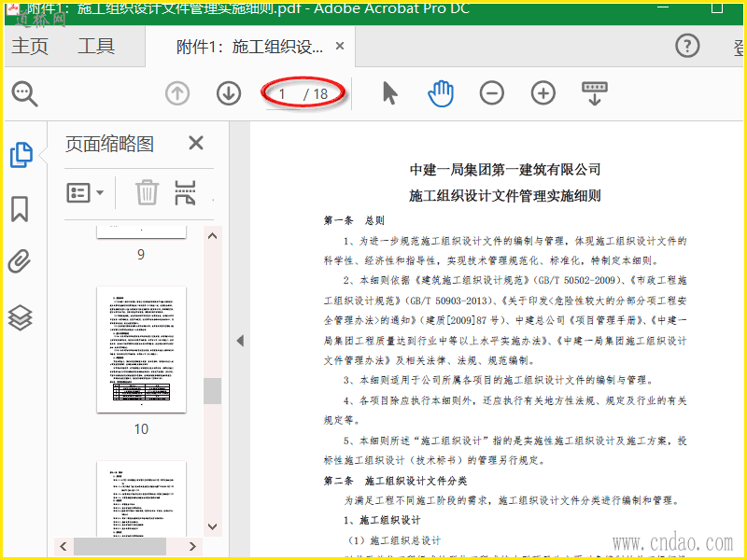Close the page thumbnails panel
Image resolution: width=747 pixels, height=560 pixels.
[196, 143]
